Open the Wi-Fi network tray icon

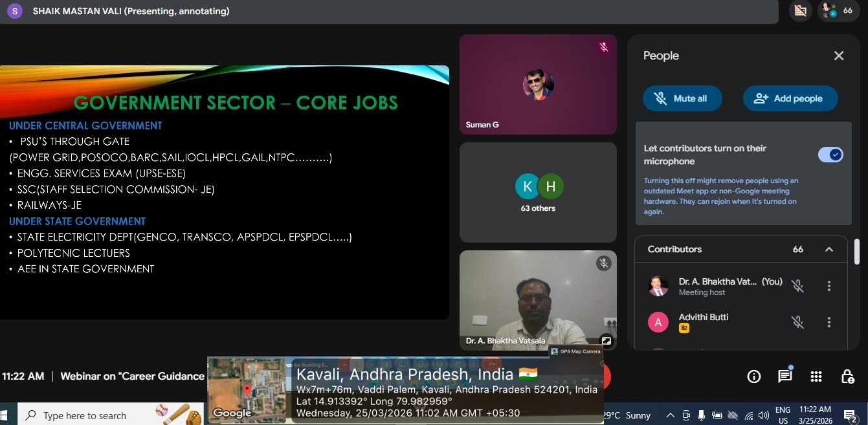pyautogui.click(x=749, y=415)
